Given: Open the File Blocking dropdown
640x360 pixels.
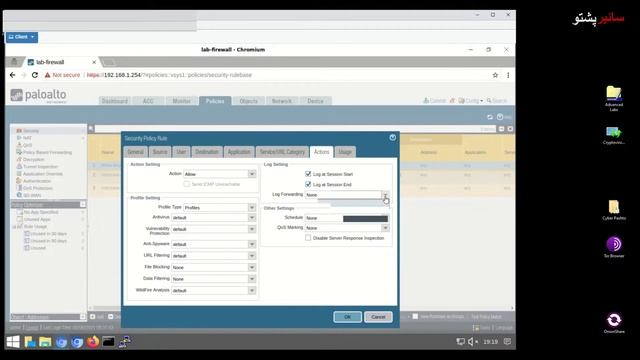Looking at the screenshot, I should point(252,267).
